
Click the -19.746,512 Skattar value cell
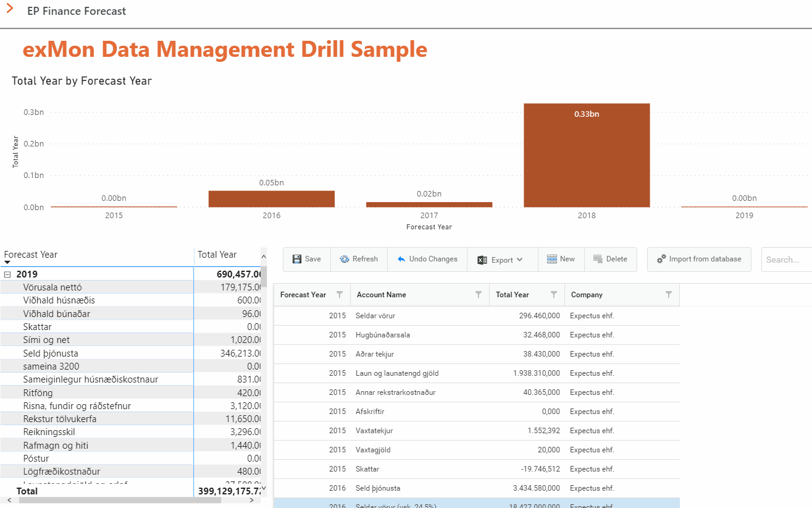(527, 469)
